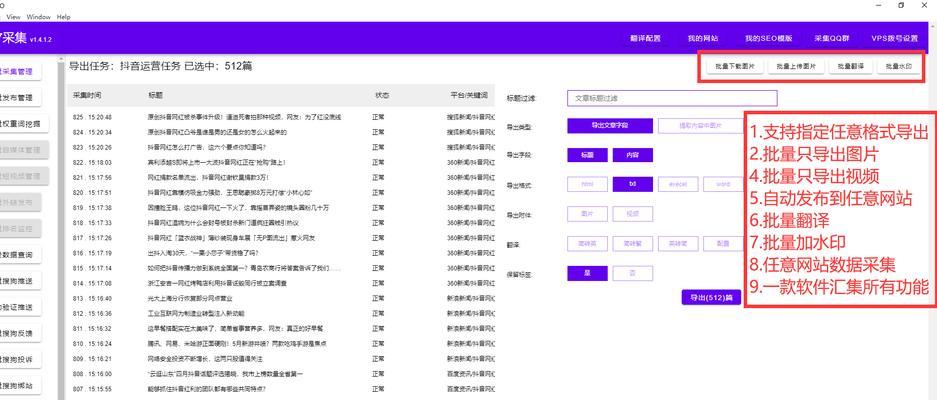The width and height of the screenshot is (937, 400).
Task: Toggle the 内容 export field
Action: (633, 155)
